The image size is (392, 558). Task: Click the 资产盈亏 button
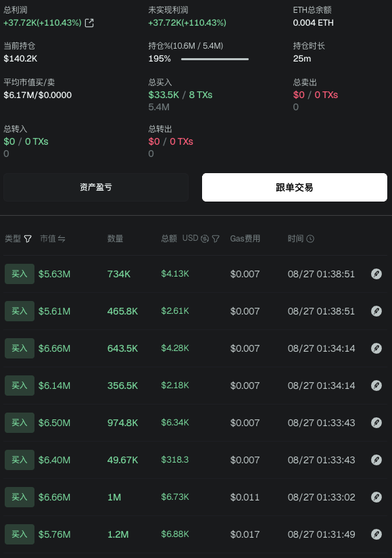pos(96,187)
